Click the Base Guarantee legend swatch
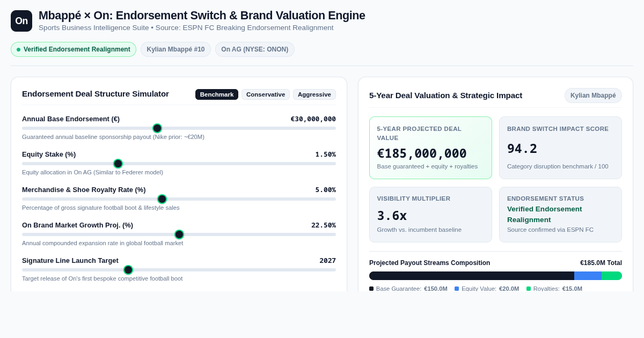The width and height of the screenshot is (644, 338). click(371, 289)
